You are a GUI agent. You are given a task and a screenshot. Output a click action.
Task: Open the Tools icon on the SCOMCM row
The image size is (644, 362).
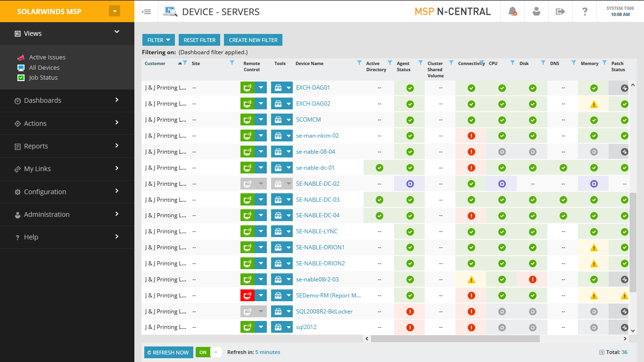(x=278, y=119)
